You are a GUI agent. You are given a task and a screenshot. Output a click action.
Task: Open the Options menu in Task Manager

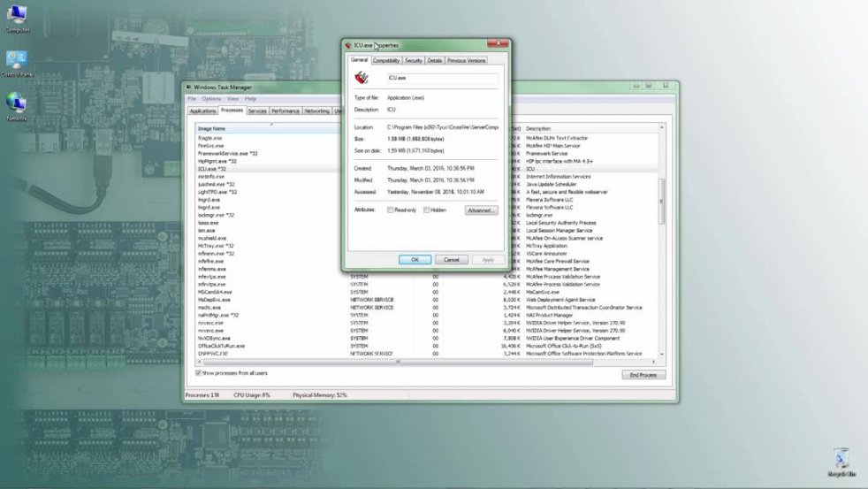tap(211, 98)
